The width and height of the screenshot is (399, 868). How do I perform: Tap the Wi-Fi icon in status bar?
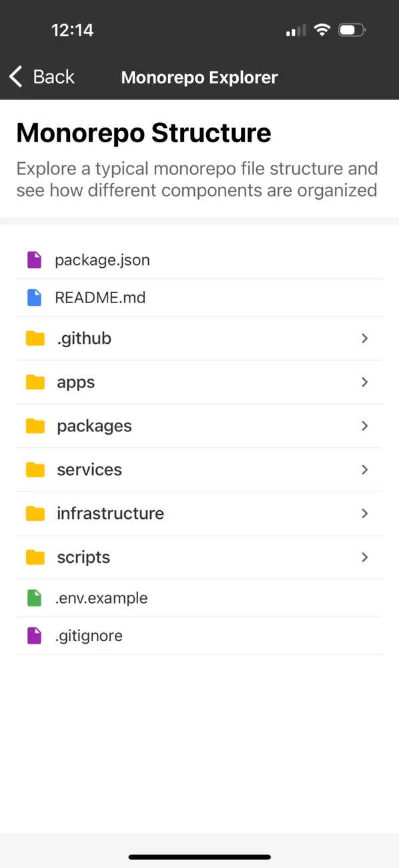(x=321, y=29)
